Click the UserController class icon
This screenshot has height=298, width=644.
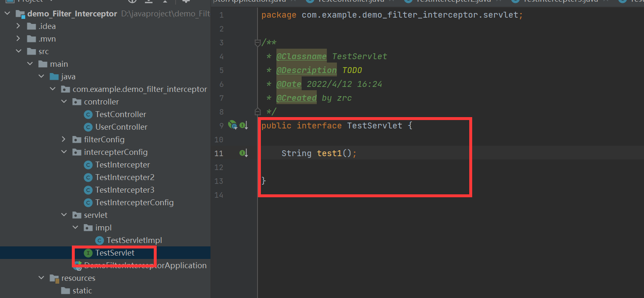[x=88, y=127]
